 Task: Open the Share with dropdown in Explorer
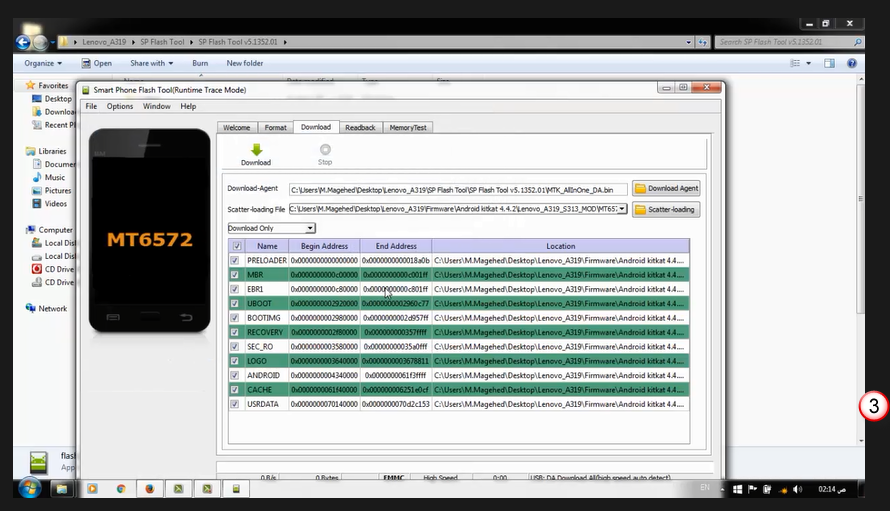[x=152, y=63]
